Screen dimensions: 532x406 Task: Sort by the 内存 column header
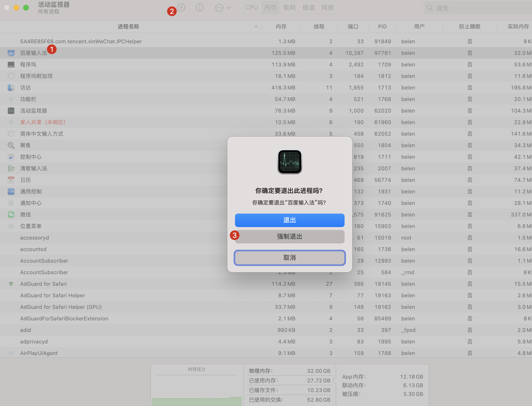coord(281,27)
